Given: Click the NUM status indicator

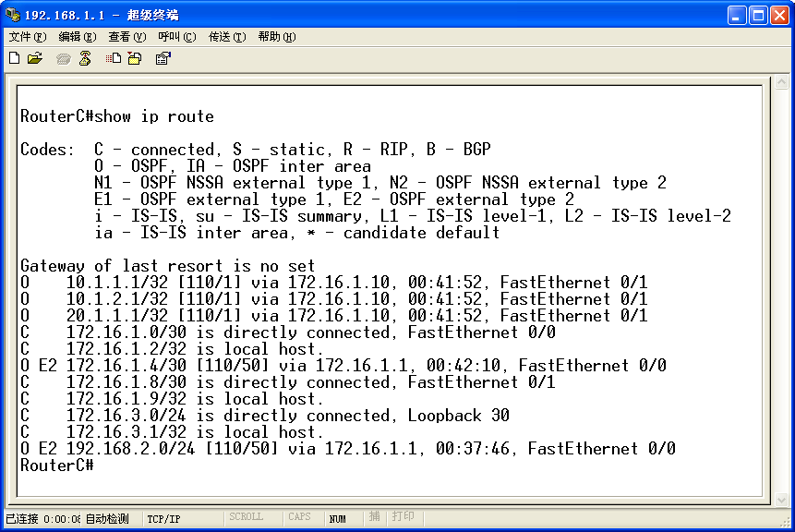Looking at the screenshot, I should click(x=338, y=519).
